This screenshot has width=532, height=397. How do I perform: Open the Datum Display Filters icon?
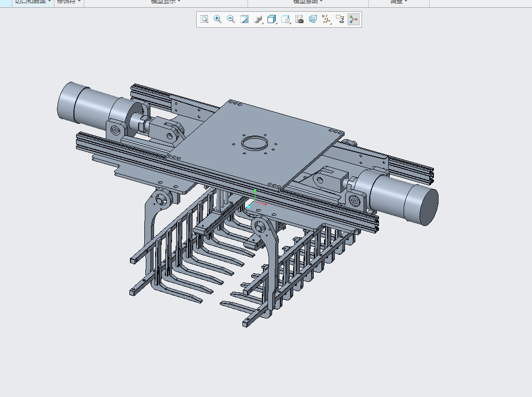click(x=326, y=20)
